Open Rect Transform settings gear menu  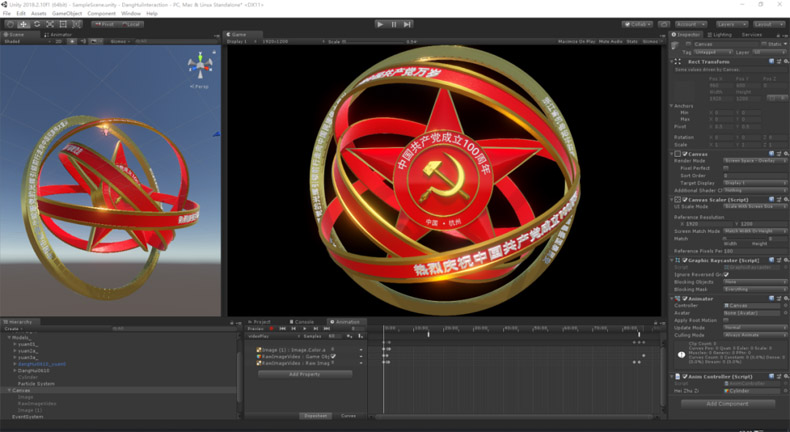(x=785, y=61)
